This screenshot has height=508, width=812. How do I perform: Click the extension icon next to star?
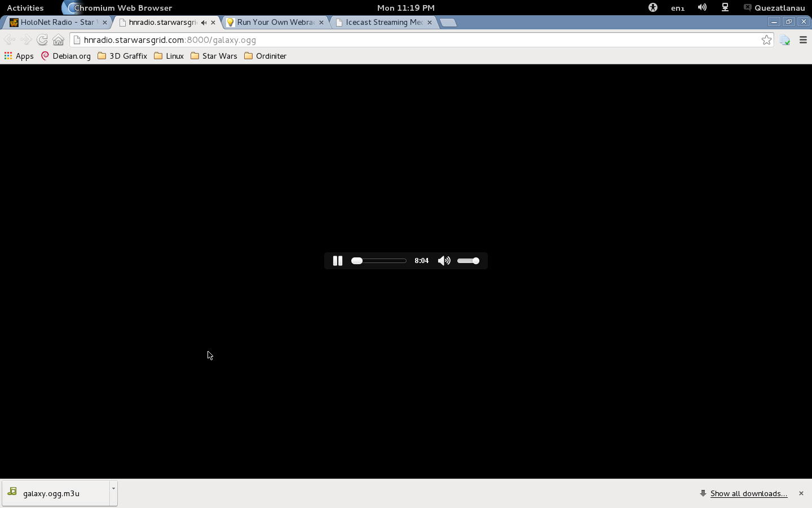pyautogui.click(x=785, y=40)
